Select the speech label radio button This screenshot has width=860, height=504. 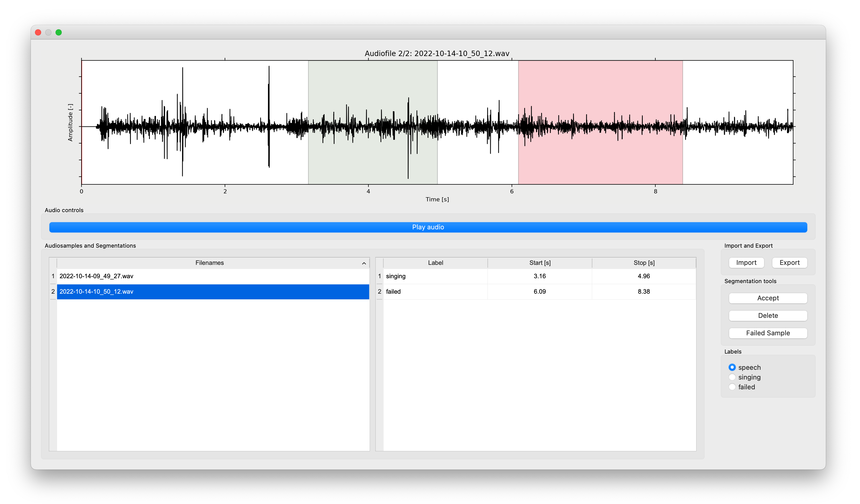(732, 367)
